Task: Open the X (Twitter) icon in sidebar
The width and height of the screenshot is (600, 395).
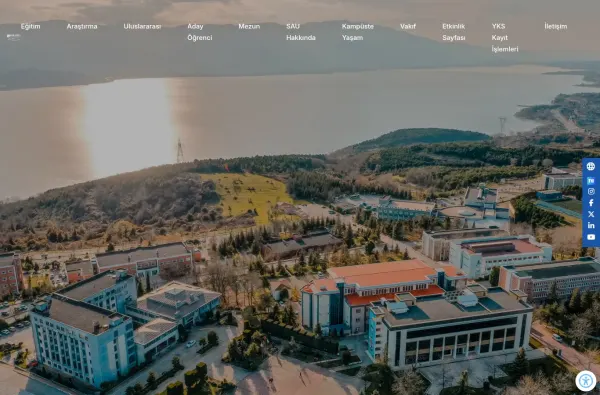Action: point(591,214)
